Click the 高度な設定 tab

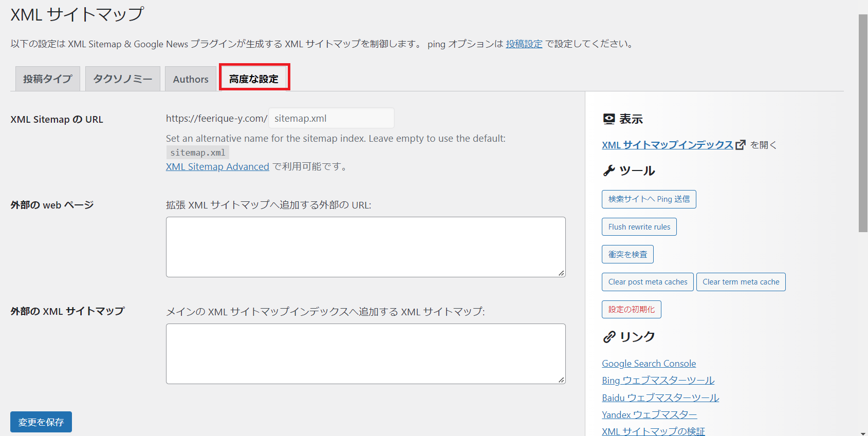[x=254, y=79]
